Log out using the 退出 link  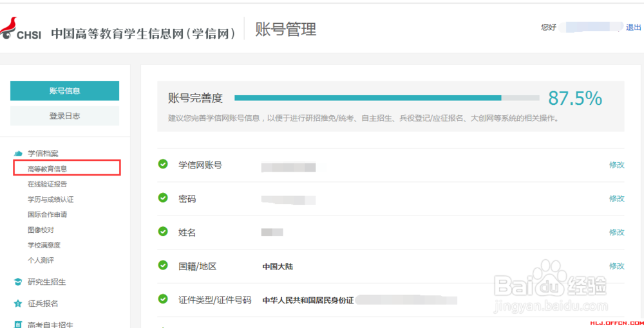pos(634,28)
